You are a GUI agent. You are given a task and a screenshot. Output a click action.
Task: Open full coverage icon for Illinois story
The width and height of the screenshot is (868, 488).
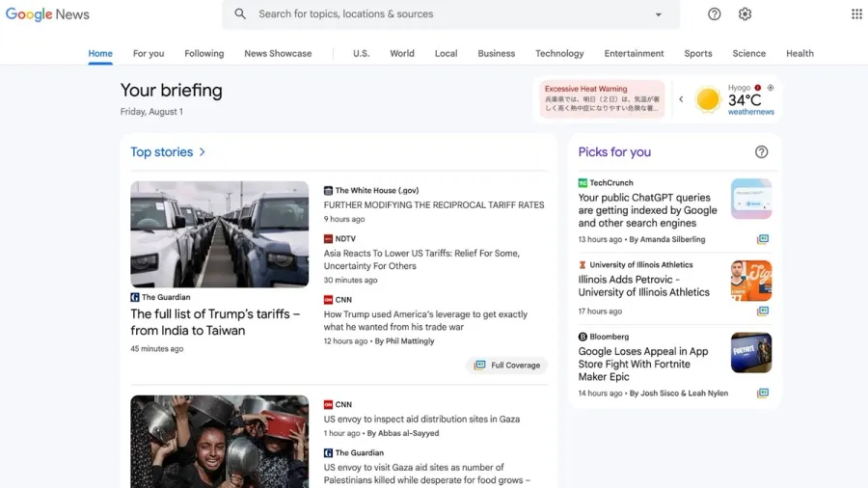pos(763,311)
